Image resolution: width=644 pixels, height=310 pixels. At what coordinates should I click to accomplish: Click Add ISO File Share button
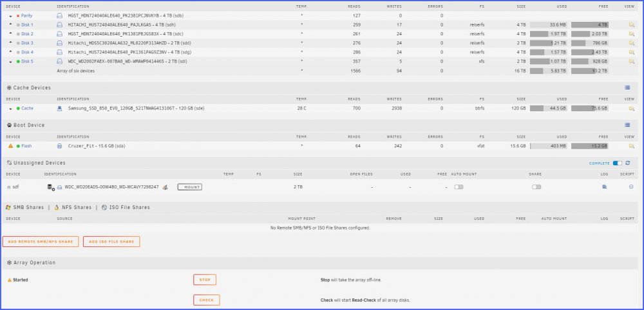coord(111,242)
